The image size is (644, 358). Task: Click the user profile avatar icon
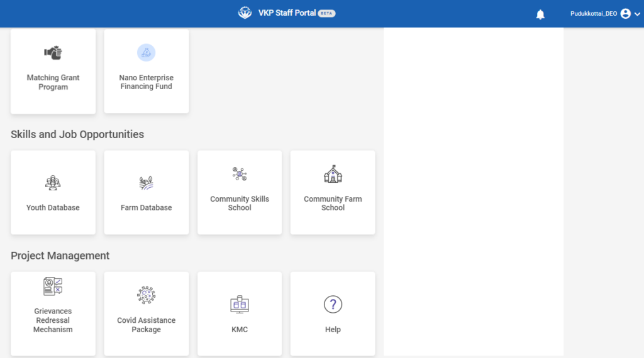625,14
